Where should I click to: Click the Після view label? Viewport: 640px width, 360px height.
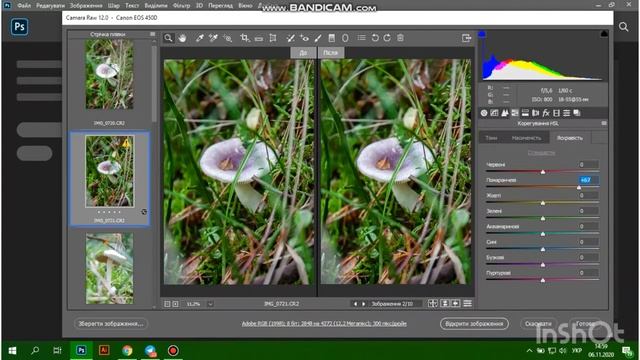tap(331, 53)
